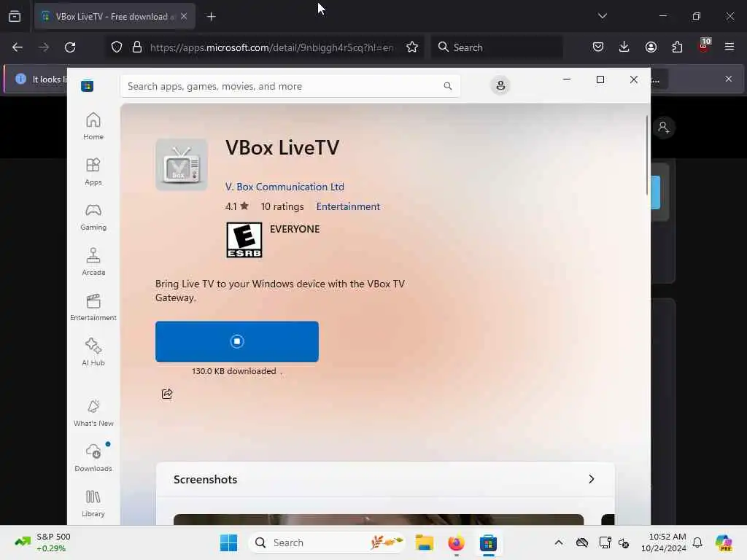The width and height of the screenshot is (747, 560).
Task: Click the taskbar Search box
Action: [x=328, y=542]
